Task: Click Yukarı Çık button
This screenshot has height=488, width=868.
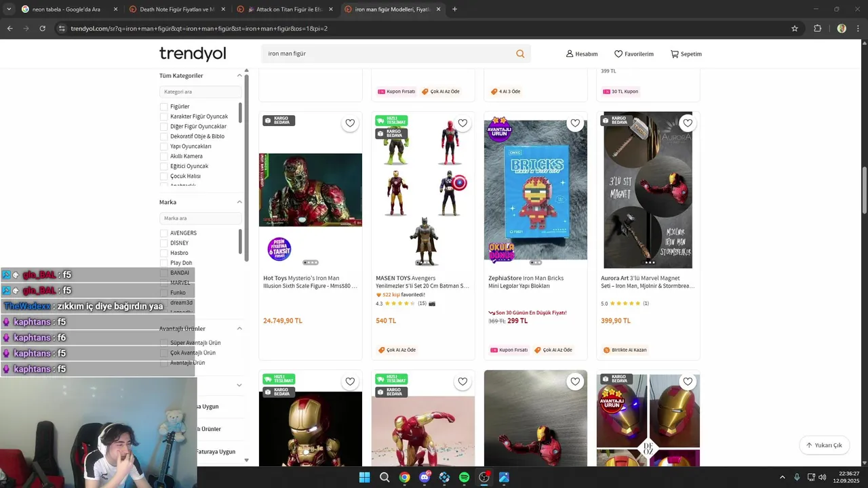Action: point(824,445)
